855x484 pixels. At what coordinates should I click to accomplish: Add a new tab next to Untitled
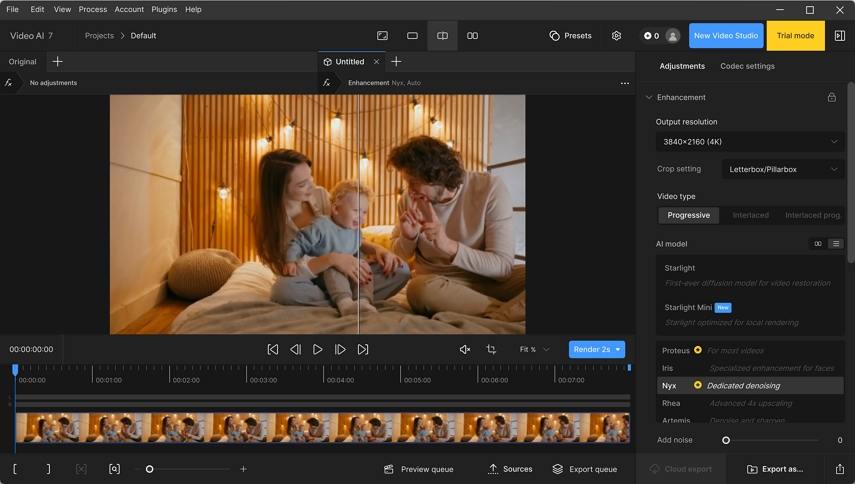396,62
